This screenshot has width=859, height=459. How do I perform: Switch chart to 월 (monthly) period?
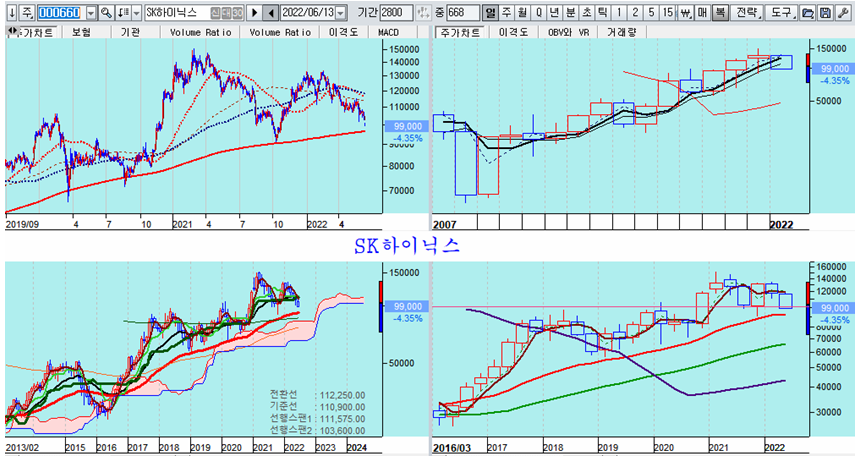[x=523, y=13]
